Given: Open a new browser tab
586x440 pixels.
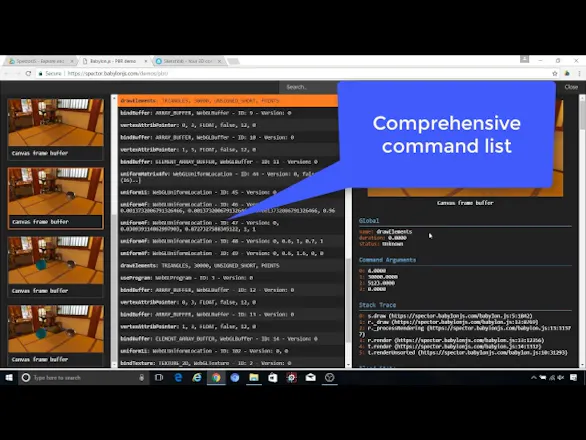Looking at the screenshot, I should click(234, 61).
